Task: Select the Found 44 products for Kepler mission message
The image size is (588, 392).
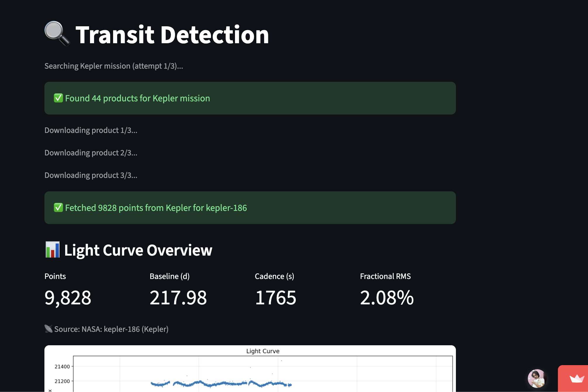Action: 137,98
